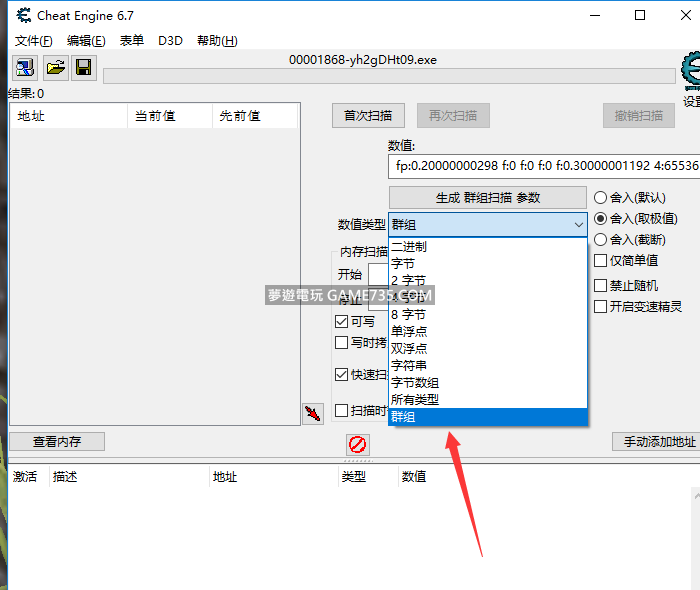Image resolution: width=700 pixels, height=590 pixels.
Task: Open the 帮助(H) menu
Action: tap(217, 41)
